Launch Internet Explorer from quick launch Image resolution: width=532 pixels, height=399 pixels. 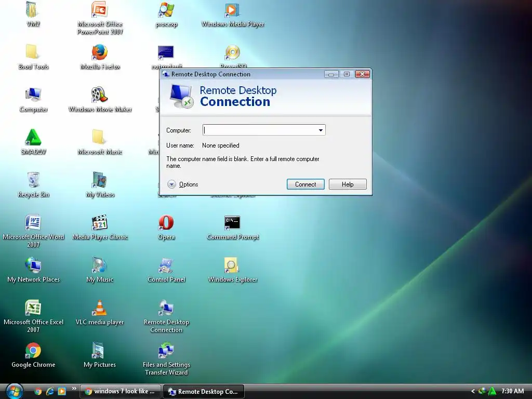[50, 391]
